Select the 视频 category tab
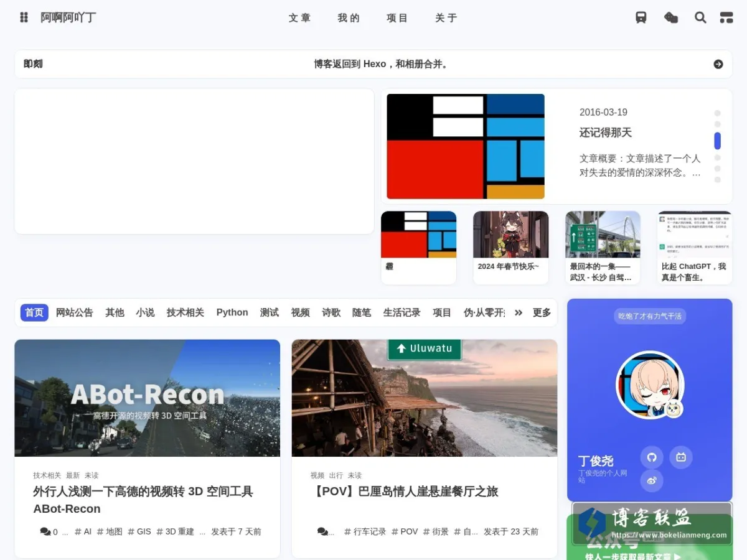Screen dimensions: 747x560 (x=300, y=312)
